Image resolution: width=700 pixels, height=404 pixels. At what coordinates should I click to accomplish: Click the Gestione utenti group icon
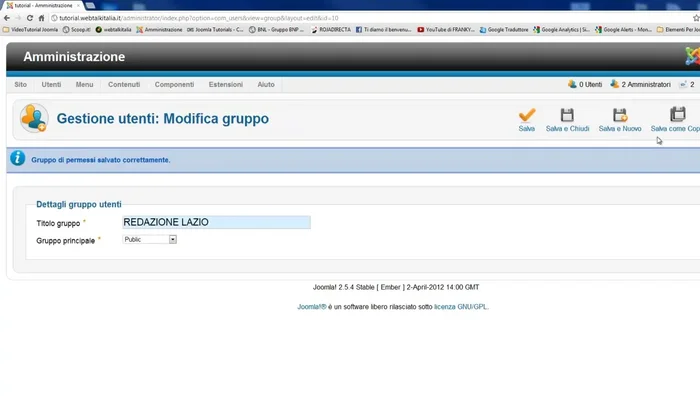(34, 118)
